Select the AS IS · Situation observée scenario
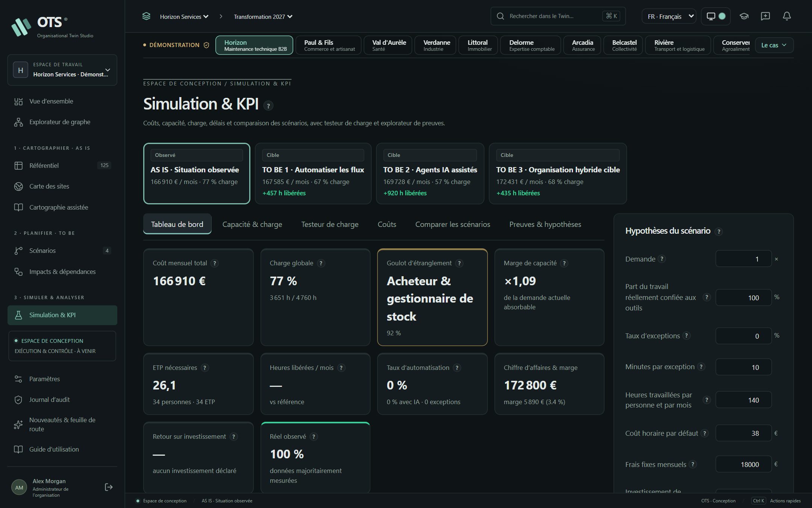The image size is (812, 508). [x=197, y=173]
